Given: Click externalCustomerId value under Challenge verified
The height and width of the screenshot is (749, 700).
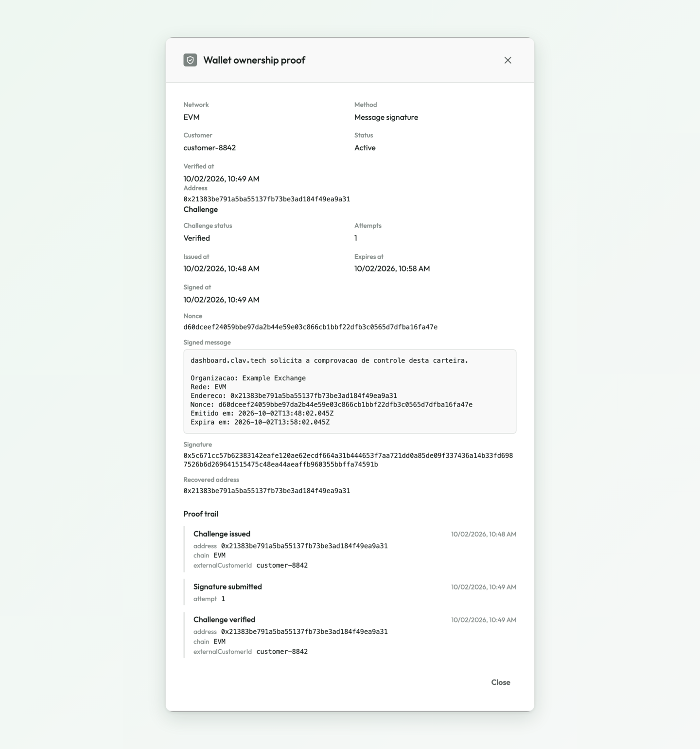Looking at the screenshot, I should (x=282, y=651).
